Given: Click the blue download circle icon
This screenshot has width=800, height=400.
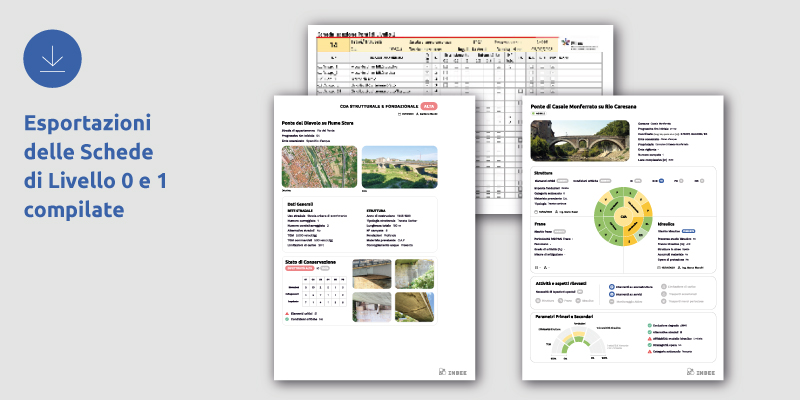Looking at the screenshot, I should 53,59.
